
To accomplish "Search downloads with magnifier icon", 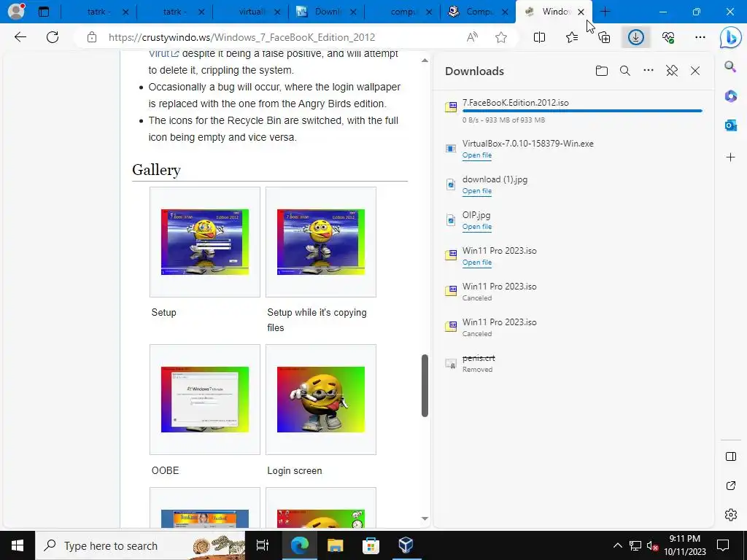I will pos(625,71).
